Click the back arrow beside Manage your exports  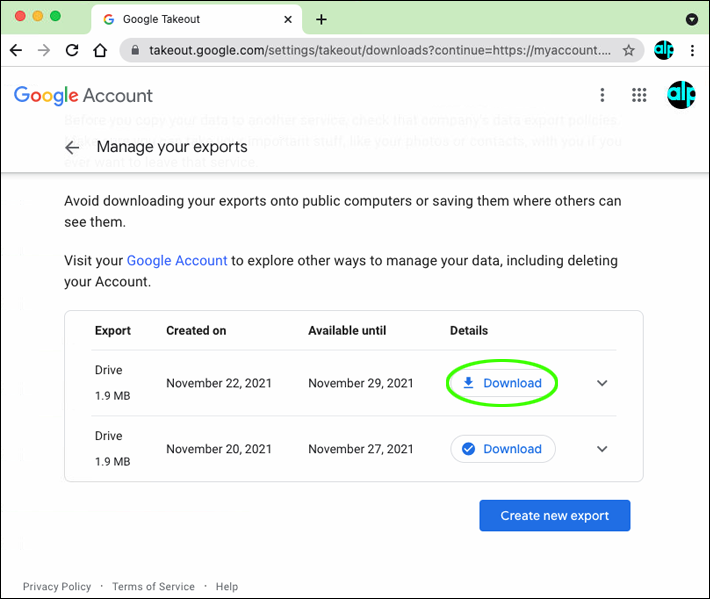[72, 147]
